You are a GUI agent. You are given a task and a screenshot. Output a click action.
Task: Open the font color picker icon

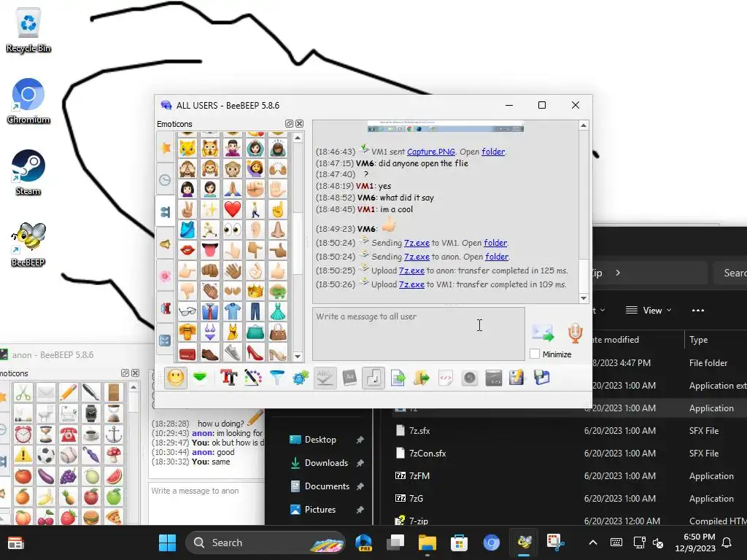click(253, 378)
